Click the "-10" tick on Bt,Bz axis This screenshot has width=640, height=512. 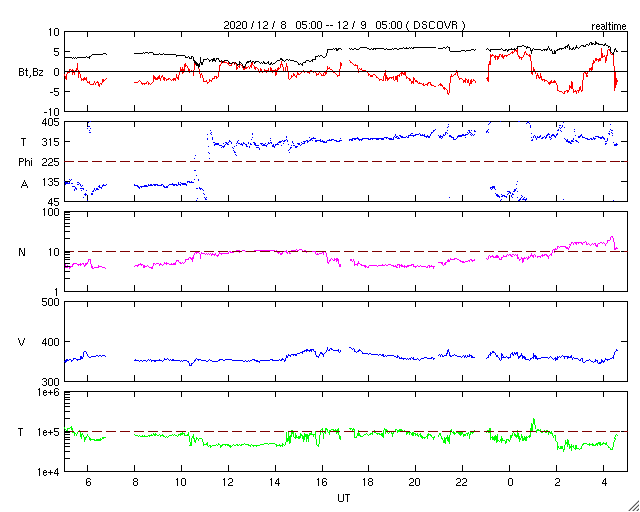pos(53,112)
